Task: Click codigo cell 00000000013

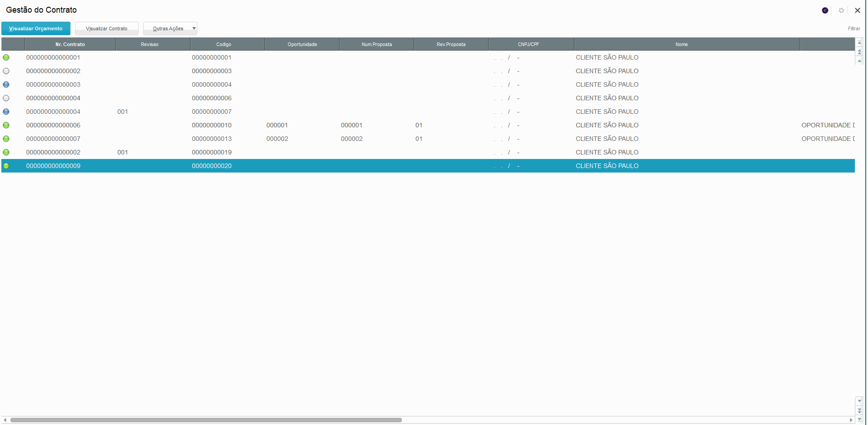Action: (x=212, y=139)
